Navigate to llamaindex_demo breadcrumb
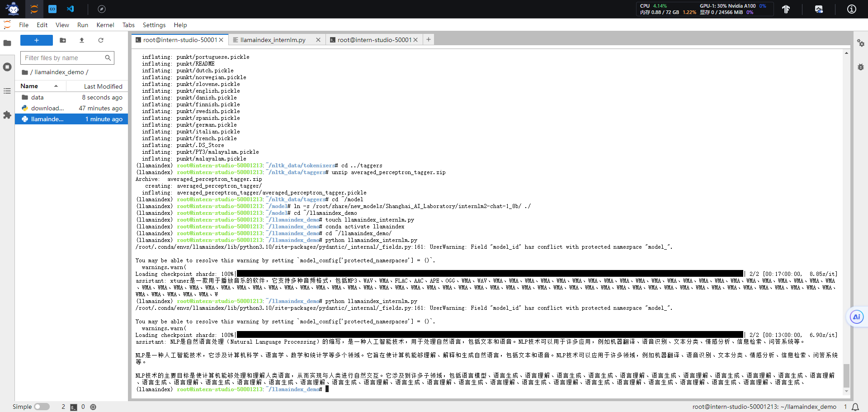This screenshot has width=868, height=412. 59,72
